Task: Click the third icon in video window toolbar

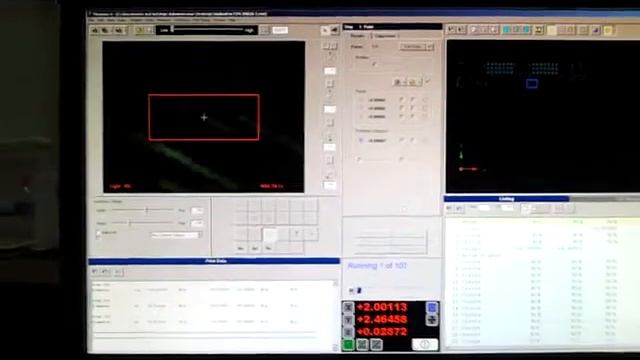Action: pos(119,30)
